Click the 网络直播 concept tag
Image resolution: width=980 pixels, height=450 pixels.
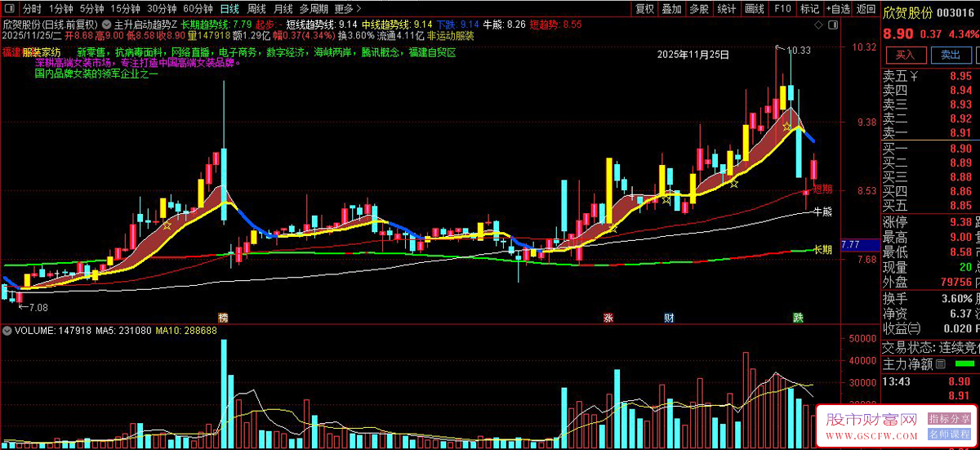191,52
